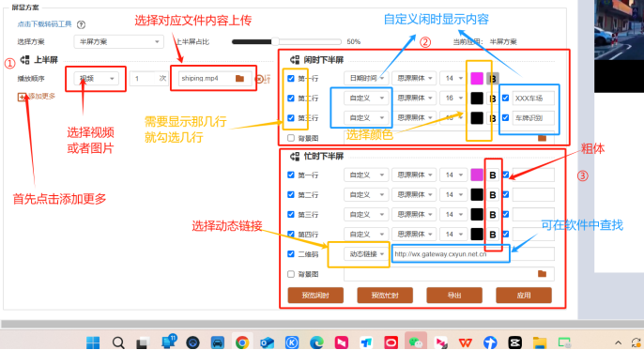Open CapCut from the taskbar

pyautogui.click(x=515, y=342)
